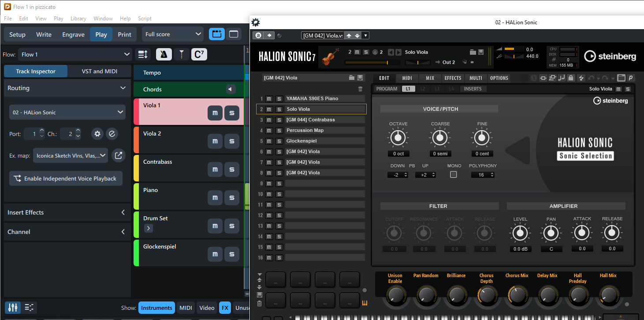Click the Level knob in Amplifier section
Image resolution: width=644 pixels, height=320 pixels.
pyautogui.click(x=520, y=233)
